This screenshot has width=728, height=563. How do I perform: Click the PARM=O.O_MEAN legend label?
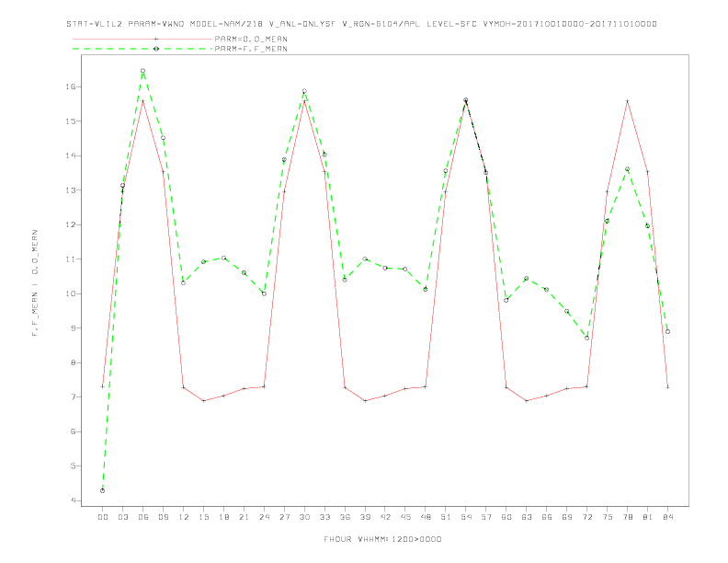[x=251, y=39]
